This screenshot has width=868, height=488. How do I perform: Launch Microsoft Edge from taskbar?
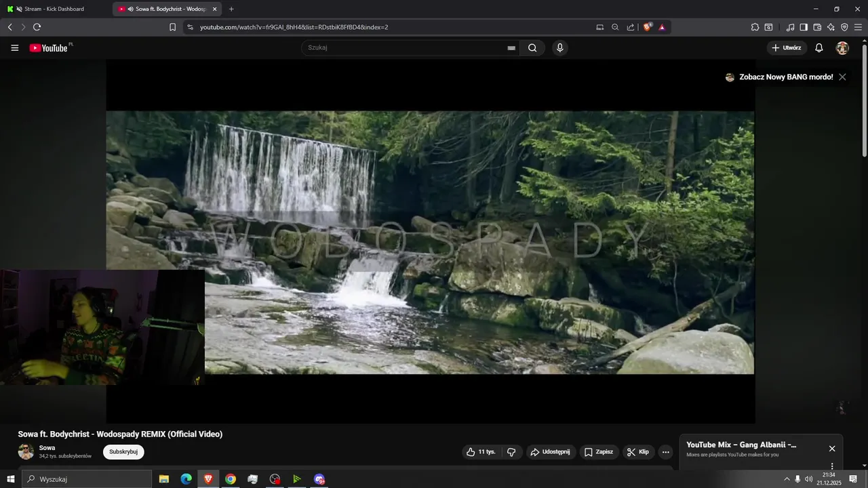pyautogui.click(x=186, y=479)
